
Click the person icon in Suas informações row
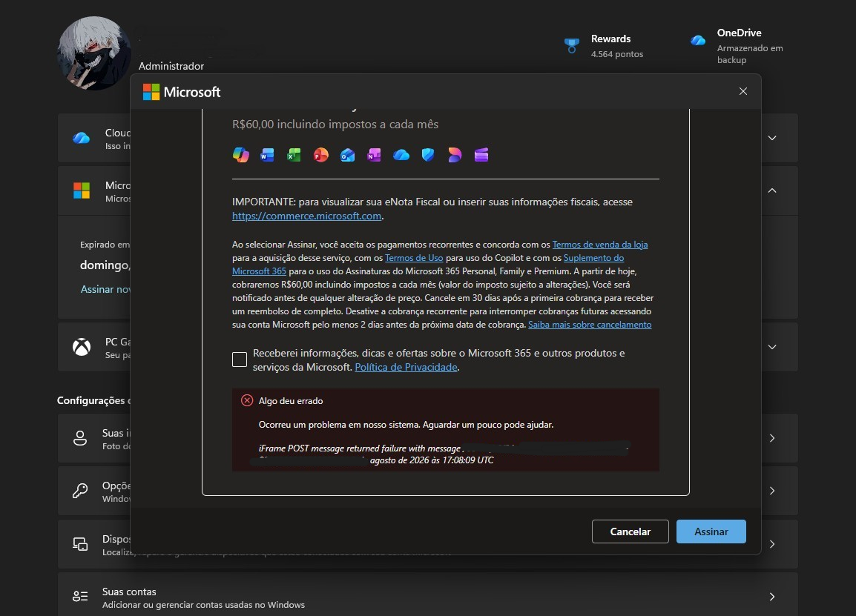pos(79,438)
